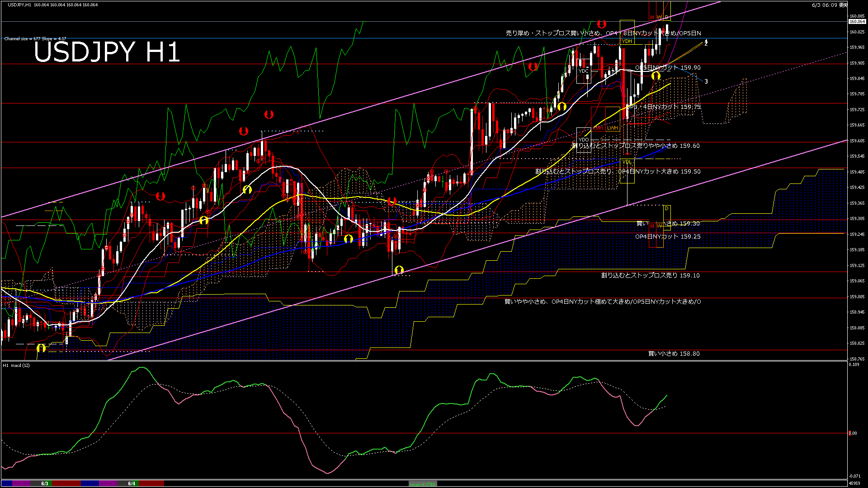
Task: Click the YDL yesterday-low label
Action: click(x=627, y=162)
